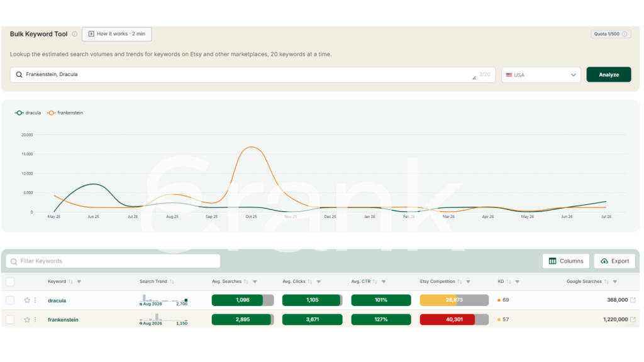
Task: Open frankenstein Google Searches external link icon
Action: point(633,319)
